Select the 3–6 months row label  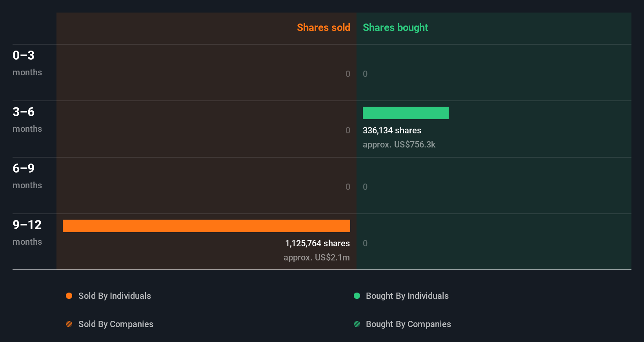point(27,119)
